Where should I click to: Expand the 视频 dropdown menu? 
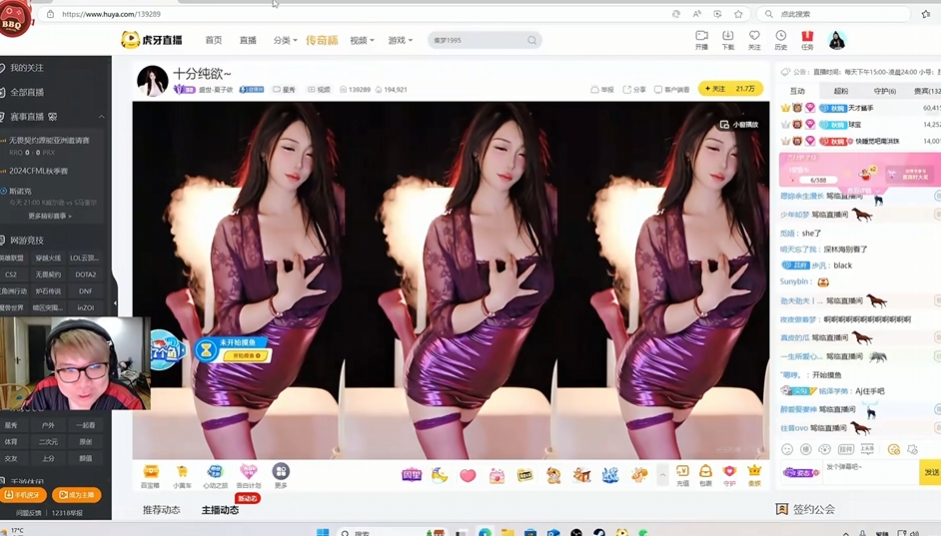(362, 40)
